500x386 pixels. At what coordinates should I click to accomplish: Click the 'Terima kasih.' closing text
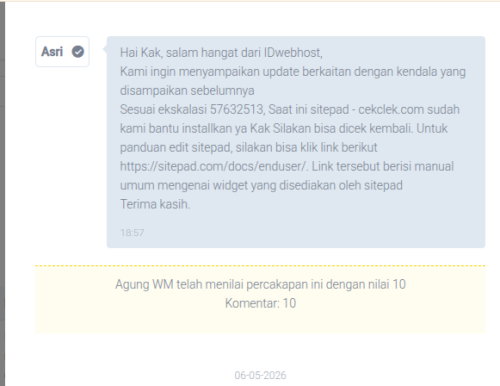(x=155, y=204)
